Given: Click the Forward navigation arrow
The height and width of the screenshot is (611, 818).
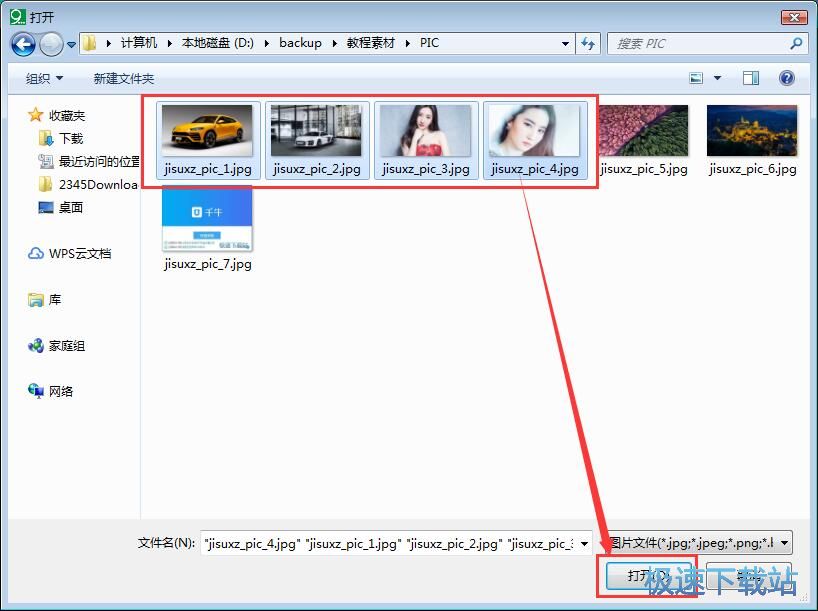Looking at the screenshot, I should point(51,44).
